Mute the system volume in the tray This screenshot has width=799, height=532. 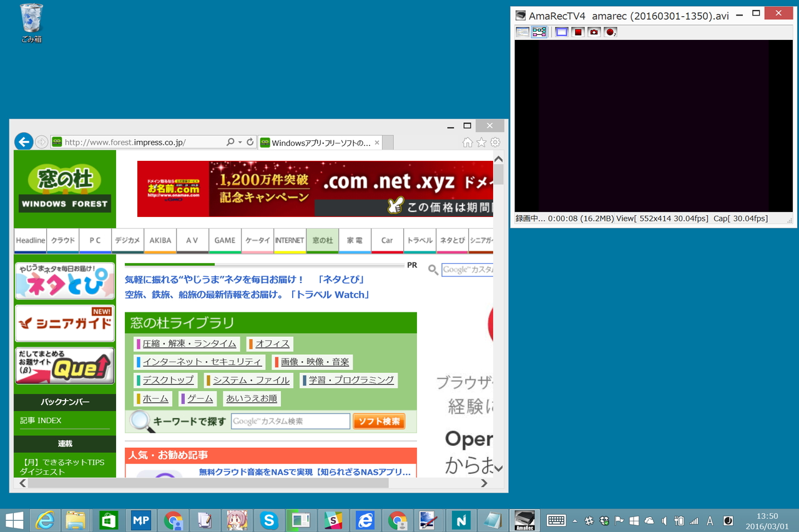(664, 521)
